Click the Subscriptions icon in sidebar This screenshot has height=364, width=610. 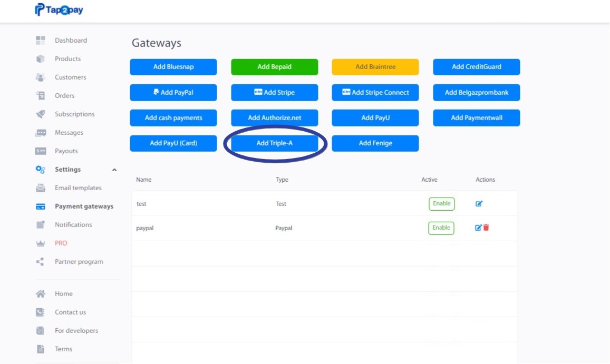click(41, 114)
